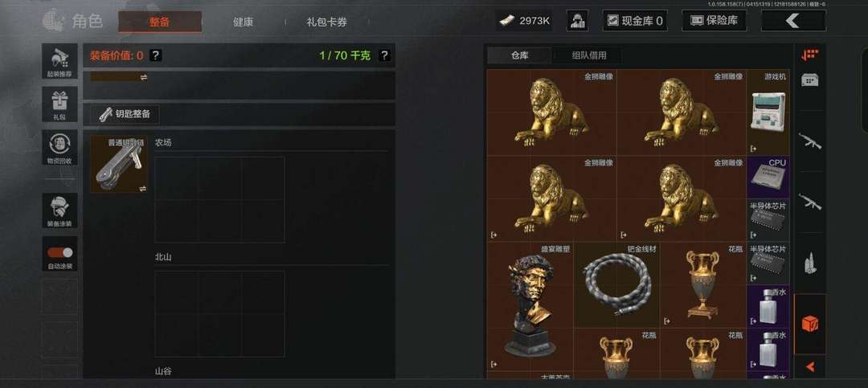Screen dimensions: 868x388
Task: Open the 起装推荐 loadout recommendation icon
Action: point(59,61)
